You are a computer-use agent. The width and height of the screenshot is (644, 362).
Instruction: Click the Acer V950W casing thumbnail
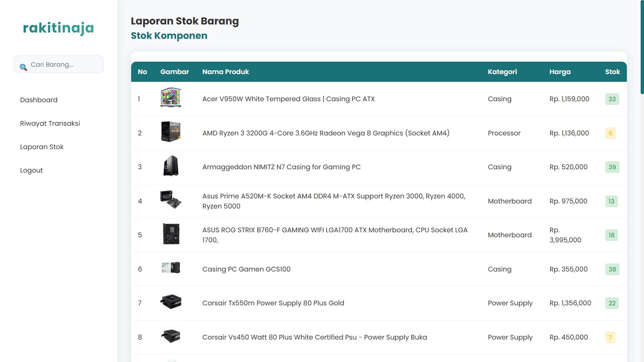click(171, 98)
